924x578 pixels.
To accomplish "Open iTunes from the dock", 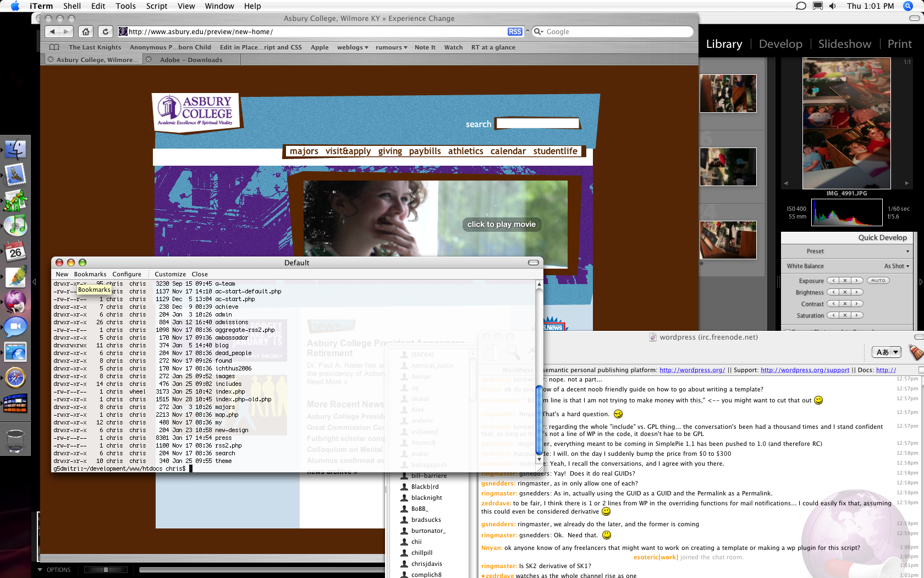I will (15, 226).
